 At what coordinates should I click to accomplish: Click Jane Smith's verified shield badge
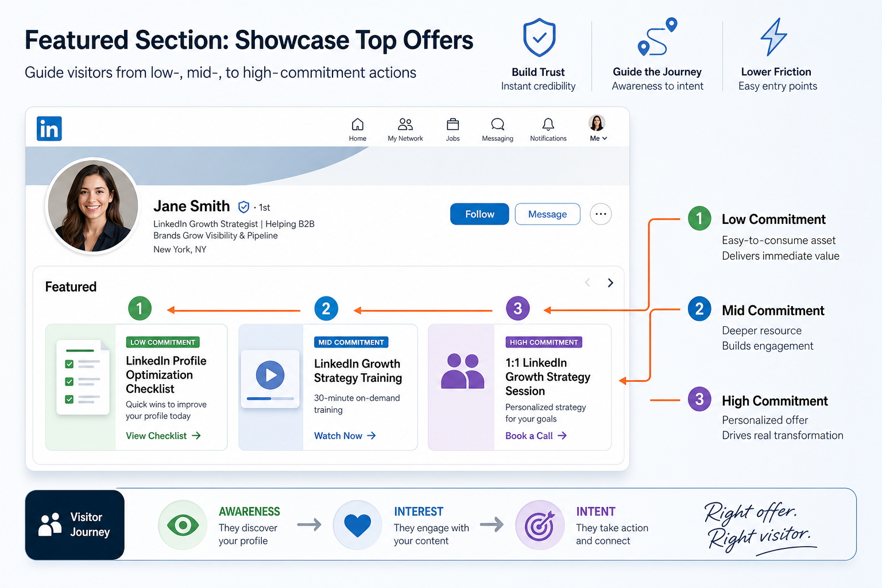243,207
